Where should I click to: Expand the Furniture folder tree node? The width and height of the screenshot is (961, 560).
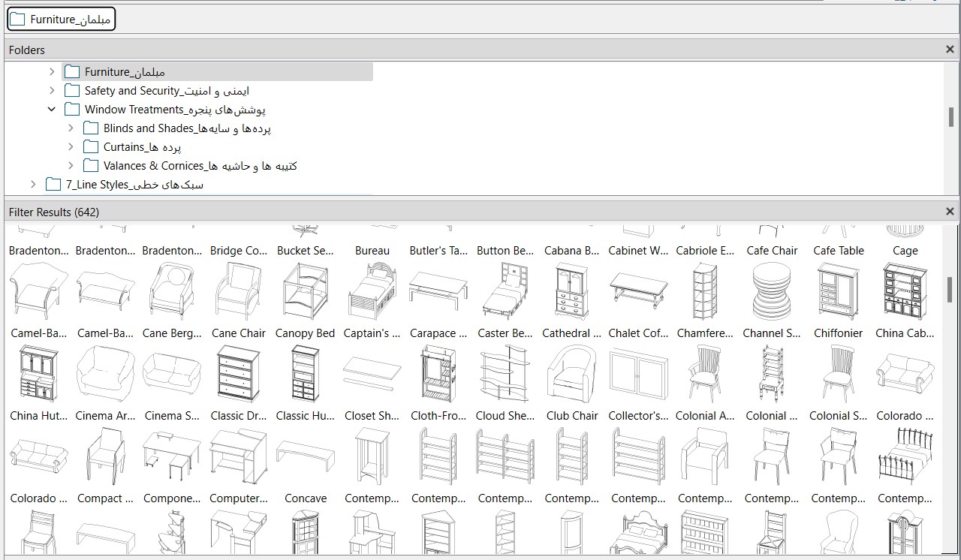[52, 72]
